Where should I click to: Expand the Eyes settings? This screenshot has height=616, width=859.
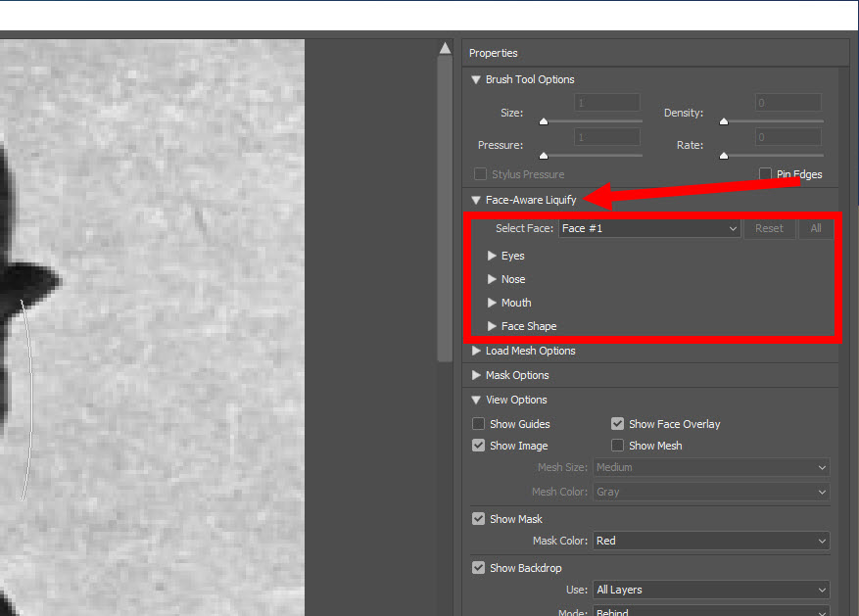pos(492,256)
